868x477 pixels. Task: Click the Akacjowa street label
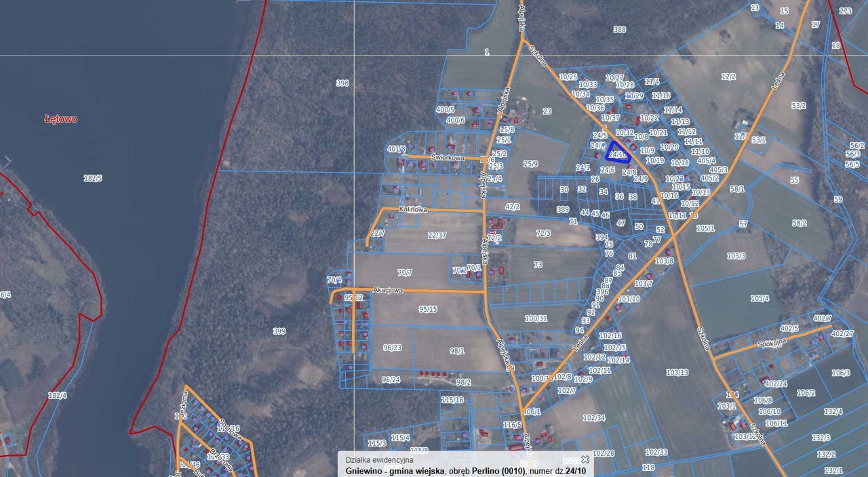coord(388,291)
